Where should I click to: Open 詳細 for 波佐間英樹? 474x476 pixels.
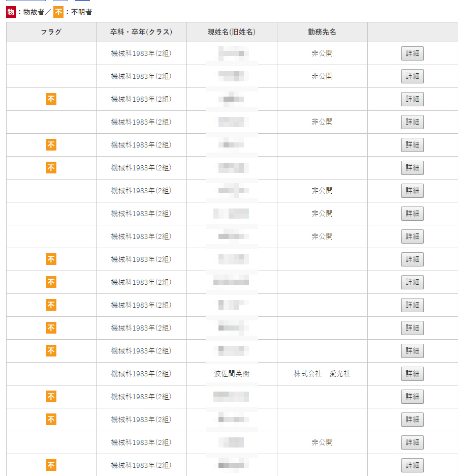[412, 374]
